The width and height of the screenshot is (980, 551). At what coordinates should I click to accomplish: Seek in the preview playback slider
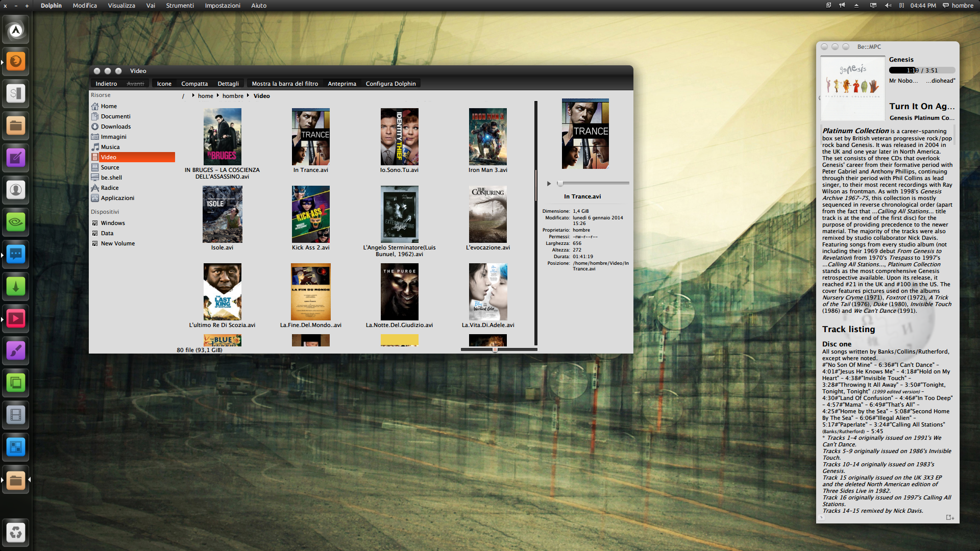593,183
